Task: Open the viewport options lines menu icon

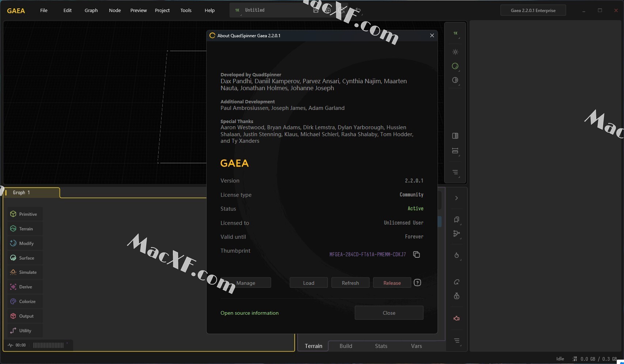Action: 455,172
